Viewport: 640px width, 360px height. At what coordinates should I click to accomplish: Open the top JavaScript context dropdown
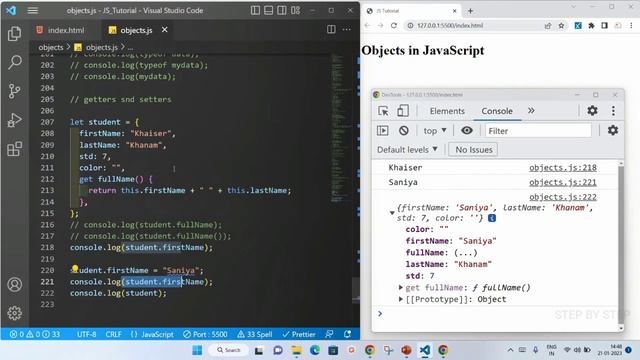click(435, 131)
